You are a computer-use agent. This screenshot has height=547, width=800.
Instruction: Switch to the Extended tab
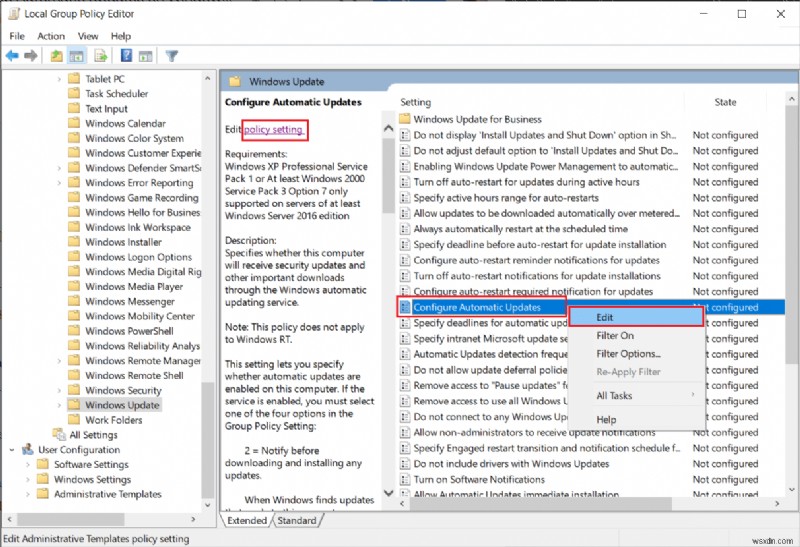tap(247, 520)
